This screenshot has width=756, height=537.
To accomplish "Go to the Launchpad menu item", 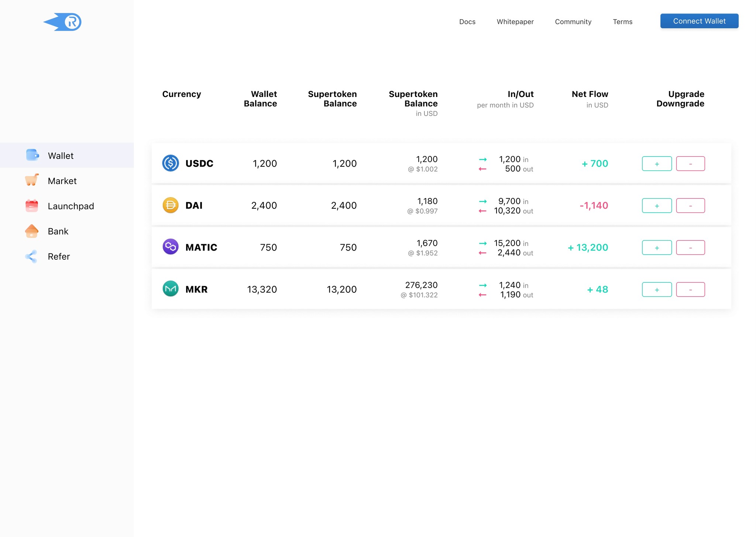I will [71, 206].
